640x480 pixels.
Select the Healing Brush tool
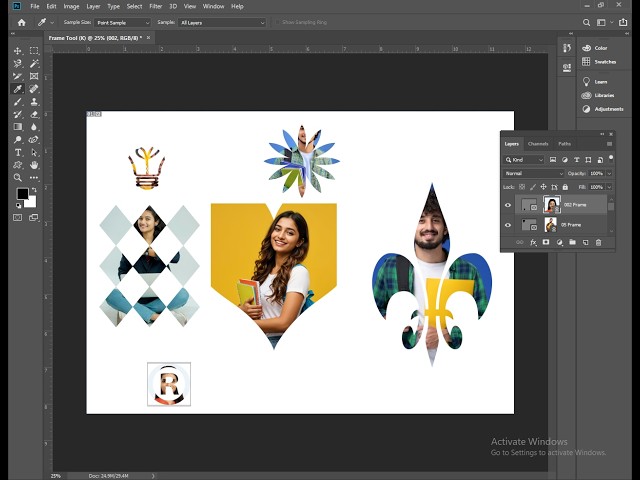(x=34, y=89)
